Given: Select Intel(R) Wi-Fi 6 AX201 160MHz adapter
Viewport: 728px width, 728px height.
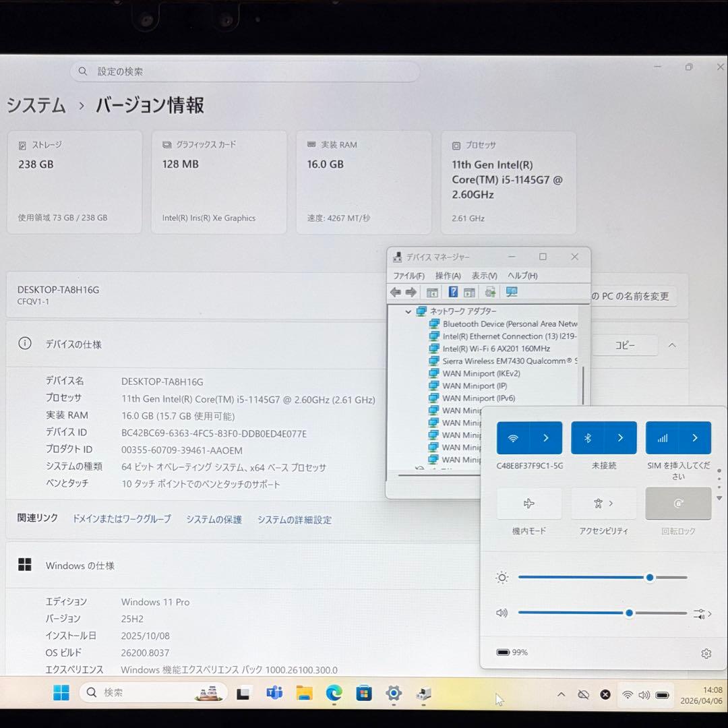Looking at the screenshot, I should pos(490,348).
